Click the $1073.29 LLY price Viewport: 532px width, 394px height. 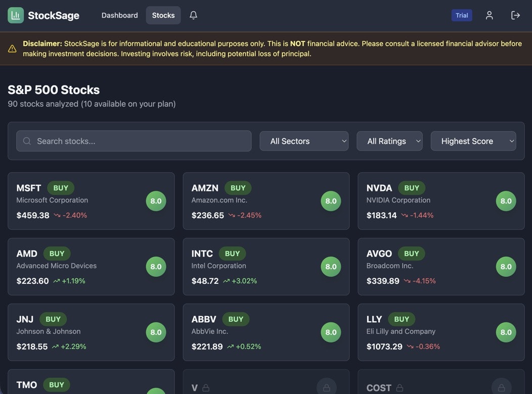pos(384,347)
